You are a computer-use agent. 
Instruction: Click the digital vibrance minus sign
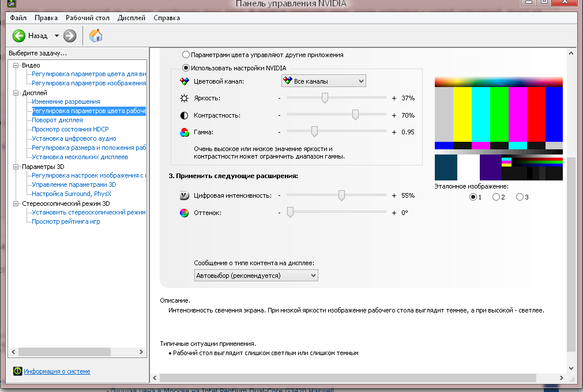(279, 195)
